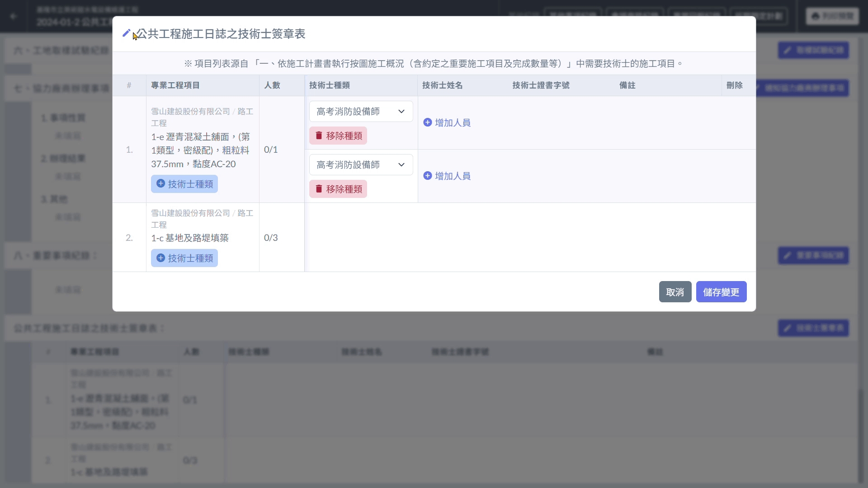Click the 技術士種類 column header
The width and height of the screenshot is (868, 488).
[x=330, y=85]
